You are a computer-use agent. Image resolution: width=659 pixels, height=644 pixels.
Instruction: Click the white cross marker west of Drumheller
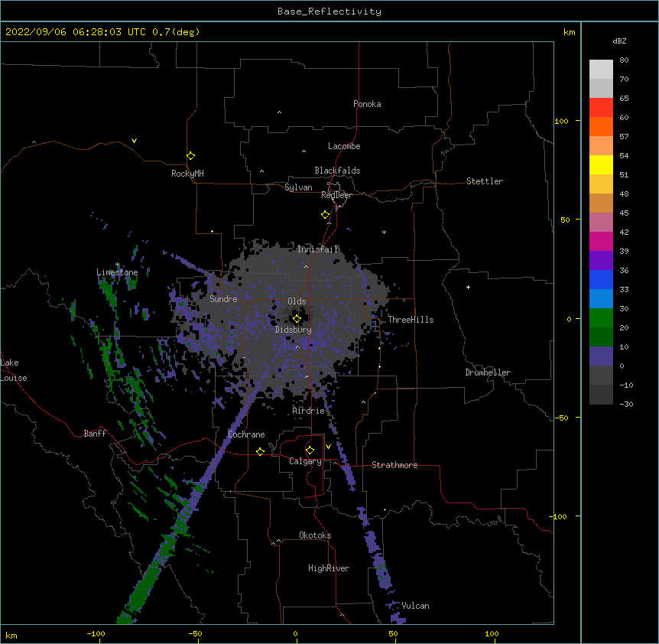pos(468,287)
